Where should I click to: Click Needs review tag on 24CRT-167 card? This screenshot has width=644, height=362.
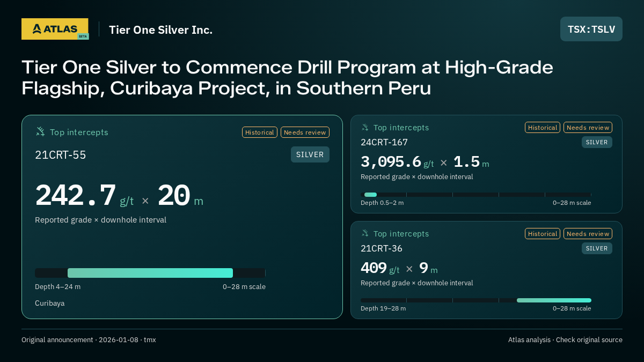click(588, 128)
